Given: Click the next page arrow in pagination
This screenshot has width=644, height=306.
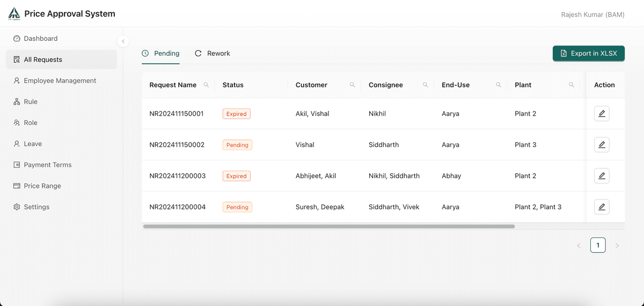Looking at the screenshot, I should pos(617,245).
